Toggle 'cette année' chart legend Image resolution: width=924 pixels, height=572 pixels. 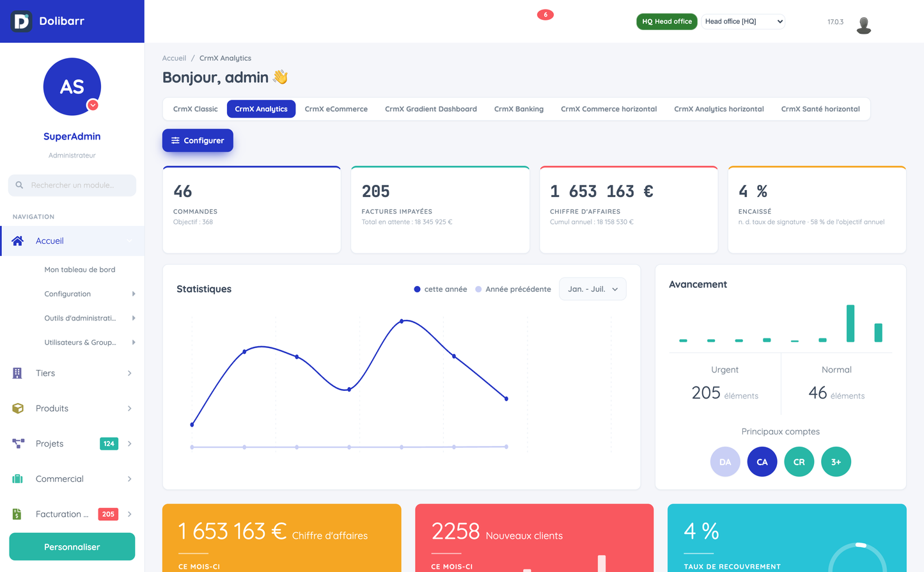click(441, 289)
